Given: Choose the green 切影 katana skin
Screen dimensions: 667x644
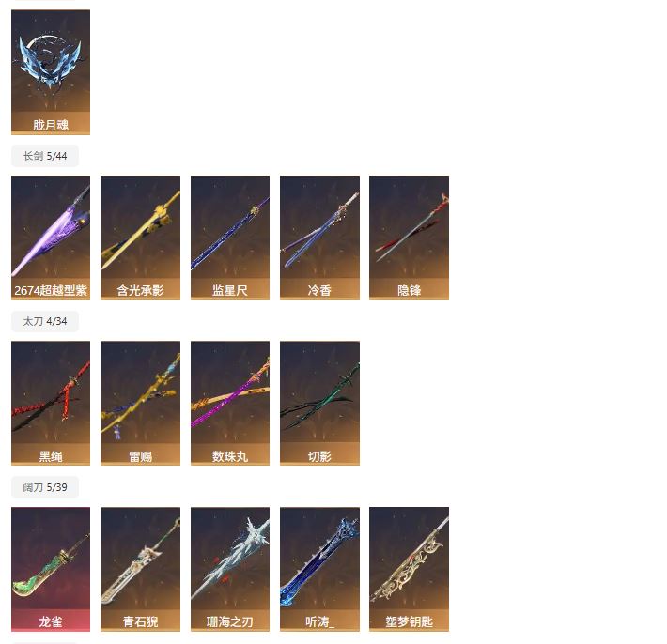Looking at the screenshot, I should (320, 403).
